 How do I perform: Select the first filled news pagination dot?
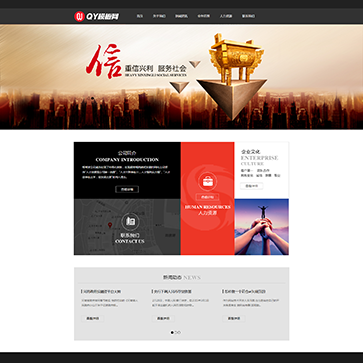click(x=172, y=332)
